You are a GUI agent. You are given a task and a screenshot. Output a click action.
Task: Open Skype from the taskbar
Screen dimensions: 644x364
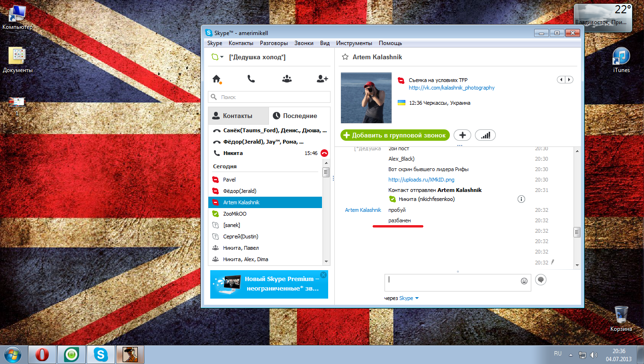pyautogui.click(x=100, y=355)
